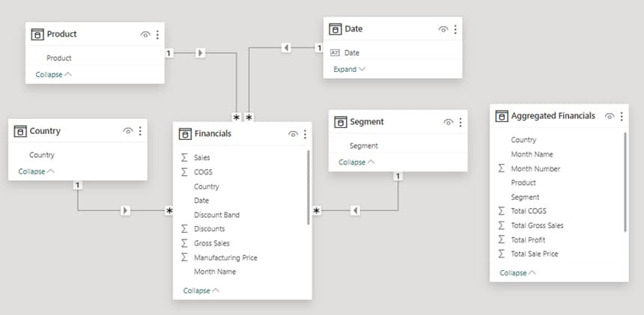Hide the Aggregated Financials table via the eye icon
The width and height of the screenshot is (644, 315).
pos(610,116)
